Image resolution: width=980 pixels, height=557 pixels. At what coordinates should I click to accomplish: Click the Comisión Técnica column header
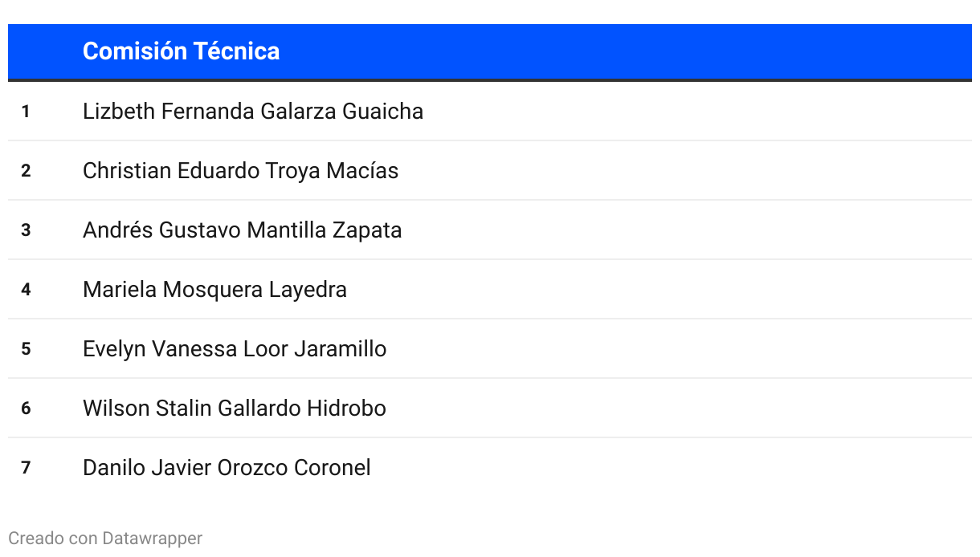(x=182, y=51)
